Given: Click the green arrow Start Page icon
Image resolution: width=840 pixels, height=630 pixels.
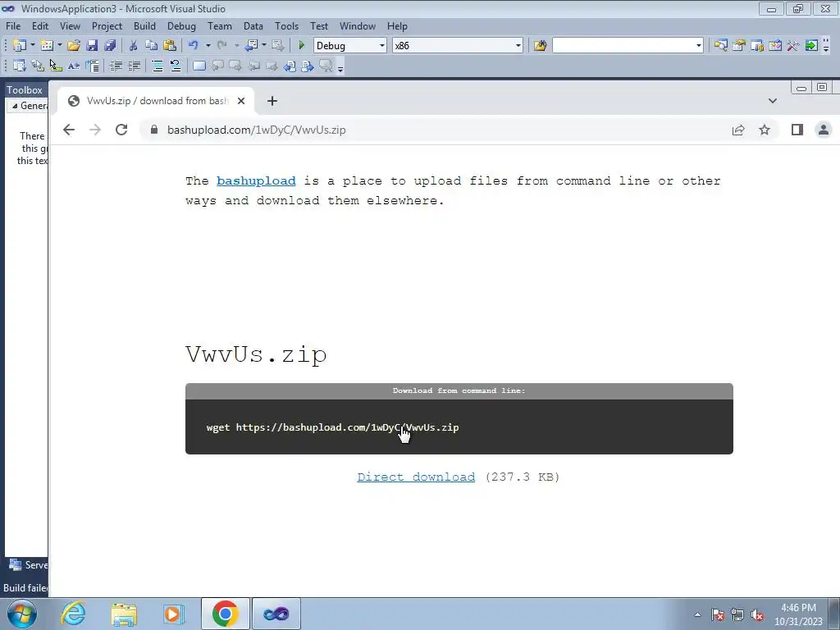Looking at the screenshot, I should [811, 46].
